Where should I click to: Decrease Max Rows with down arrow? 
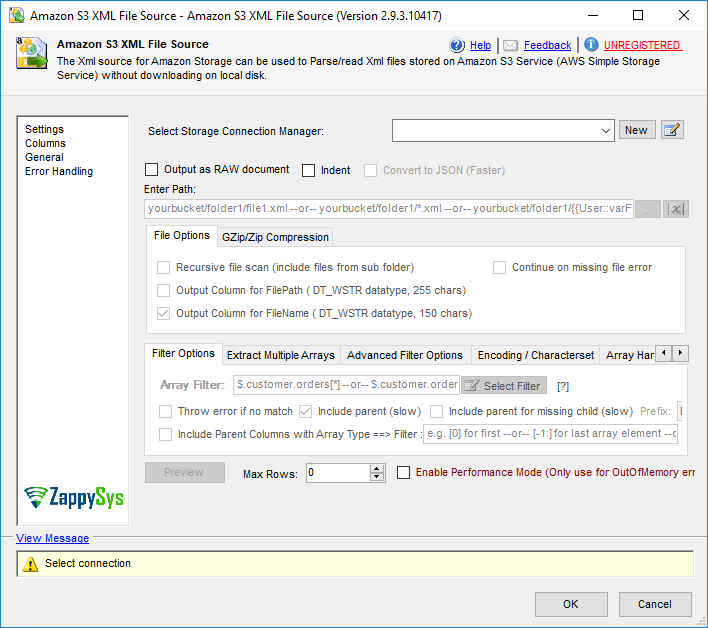pyautogui.click(x=377, y=477)
